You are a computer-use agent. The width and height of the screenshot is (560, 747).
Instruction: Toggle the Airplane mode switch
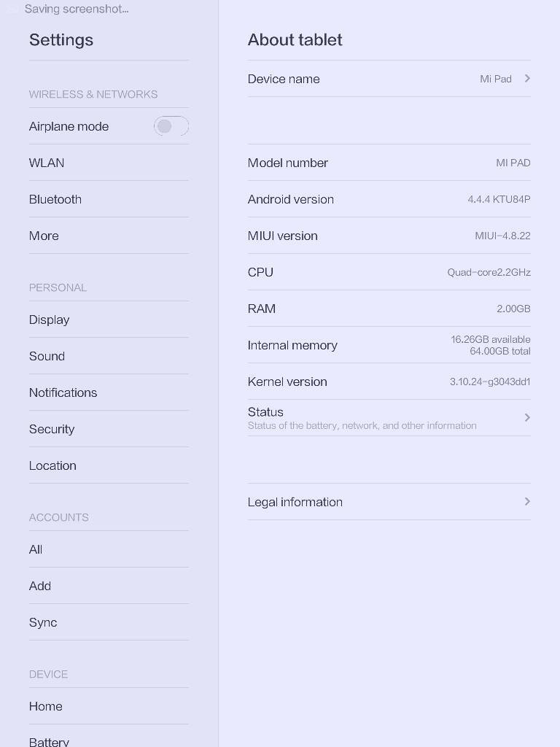coord(171,126)
